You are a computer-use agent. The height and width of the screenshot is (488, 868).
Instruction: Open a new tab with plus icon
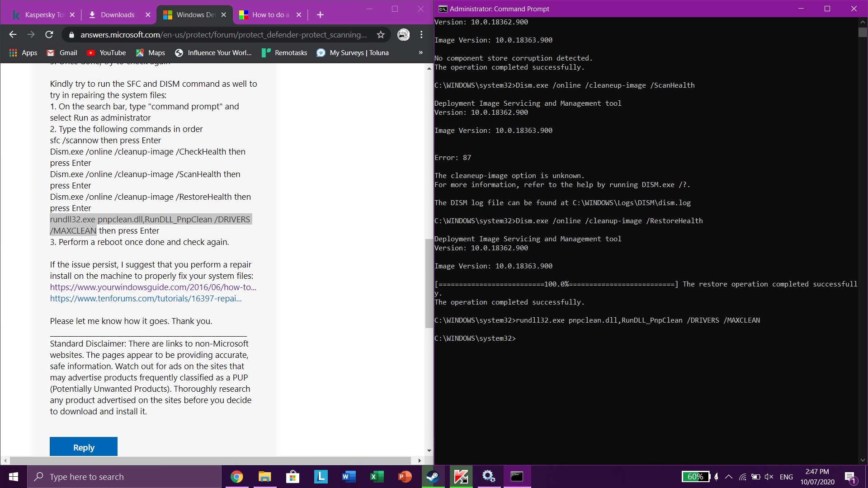(x=320, y=15)
